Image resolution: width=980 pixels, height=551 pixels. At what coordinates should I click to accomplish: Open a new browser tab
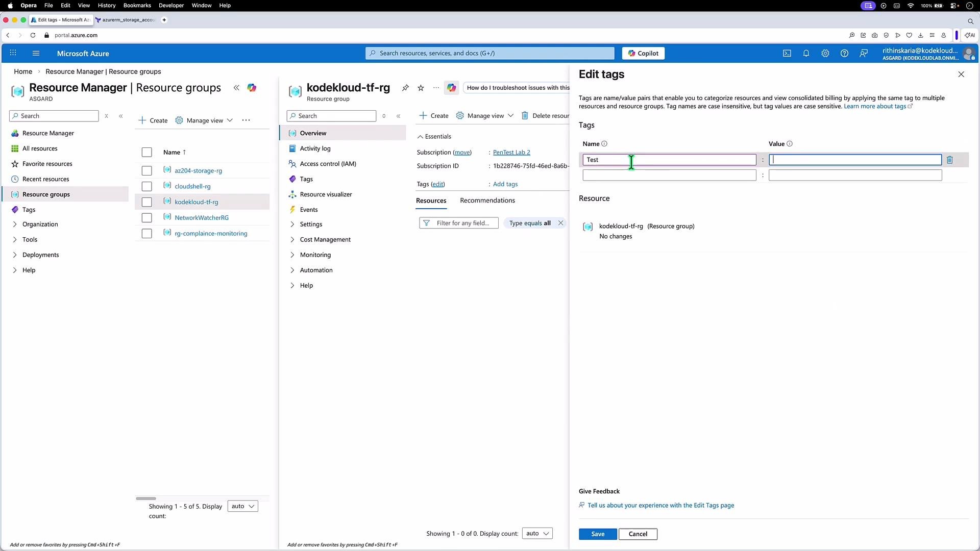(164, 20)
